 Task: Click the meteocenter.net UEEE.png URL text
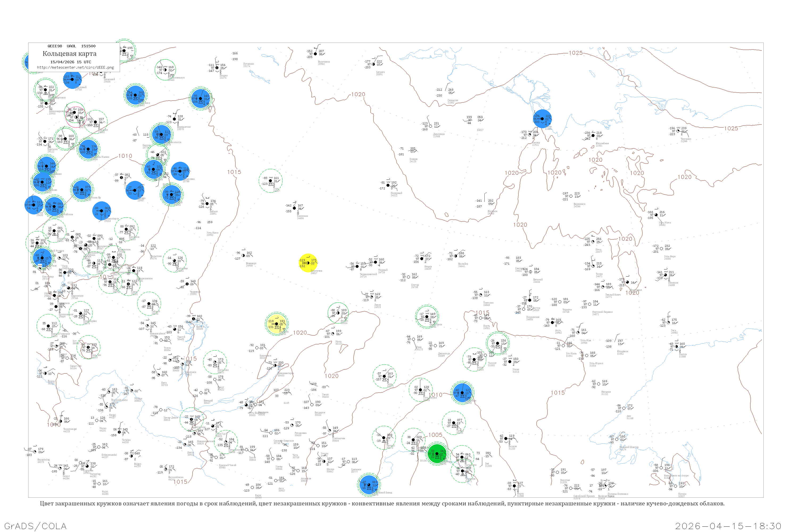75,67
